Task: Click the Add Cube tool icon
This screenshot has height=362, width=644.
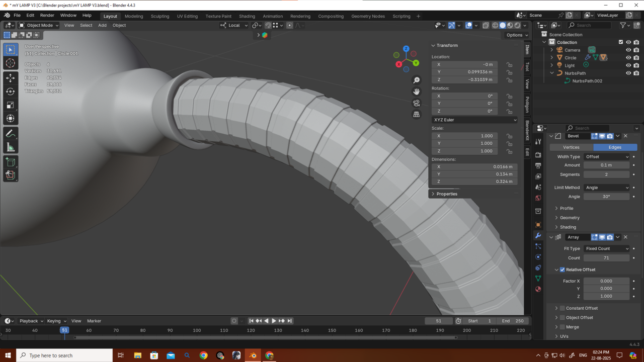Action: coord(11,162)
